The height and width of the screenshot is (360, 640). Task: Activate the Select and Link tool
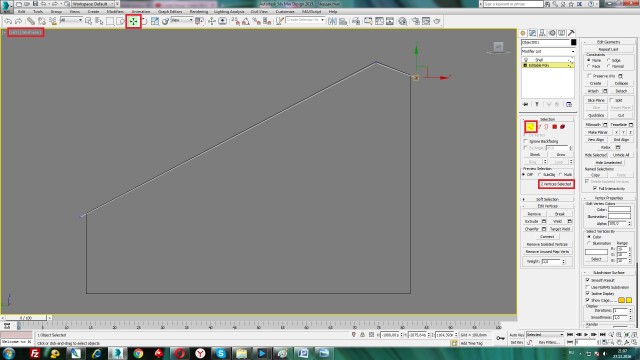pyautogui.click(x=31, y=21)
